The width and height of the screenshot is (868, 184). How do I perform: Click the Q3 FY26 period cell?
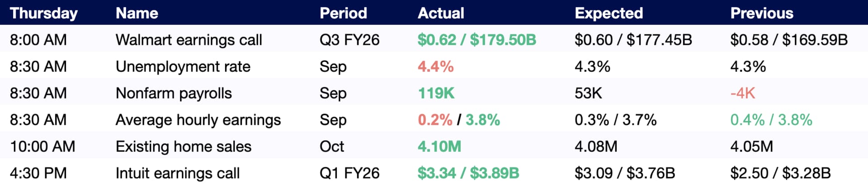(349, 40)
